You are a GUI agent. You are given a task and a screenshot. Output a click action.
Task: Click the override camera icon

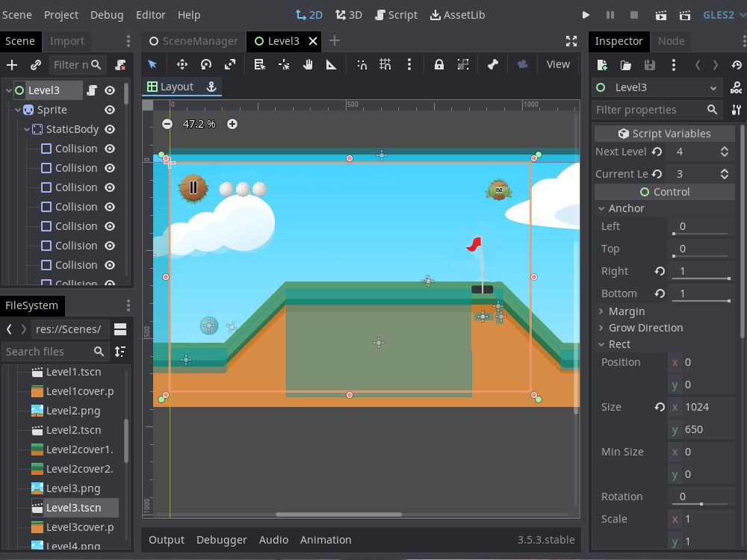tap(523, 64)
